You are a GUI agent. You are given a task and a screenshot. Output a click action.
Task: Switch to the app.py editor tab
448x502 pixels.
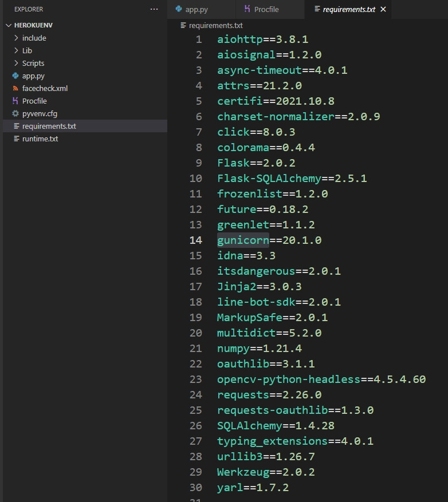coord(201,9)
